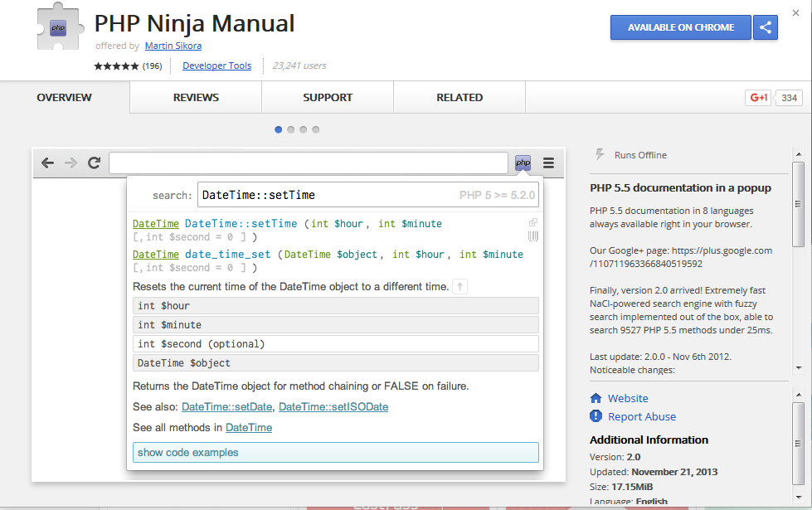Click the PHP Ninja Manual puzzle-piece extension icon
This screenshot has width=812, height=510.
click(60, 27)
